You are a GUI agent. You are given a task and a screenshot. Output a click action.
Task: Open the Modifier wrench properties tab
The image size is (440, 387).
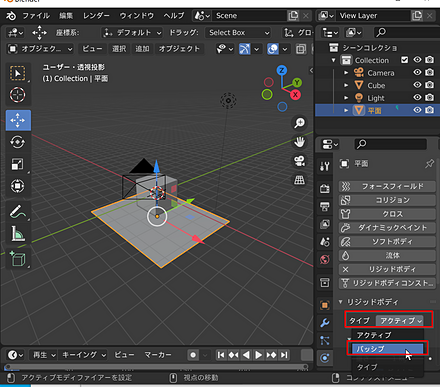(325, 323)
